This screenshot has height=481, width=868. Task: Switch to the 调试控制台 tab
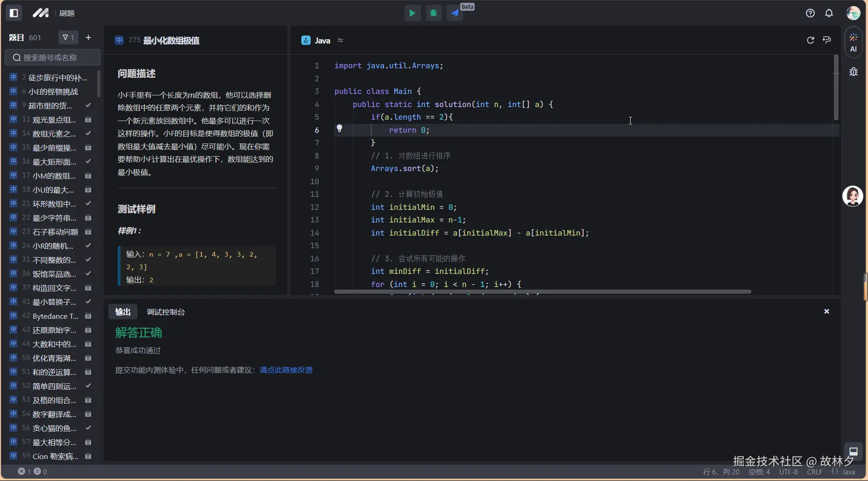[x=166, y=312]
